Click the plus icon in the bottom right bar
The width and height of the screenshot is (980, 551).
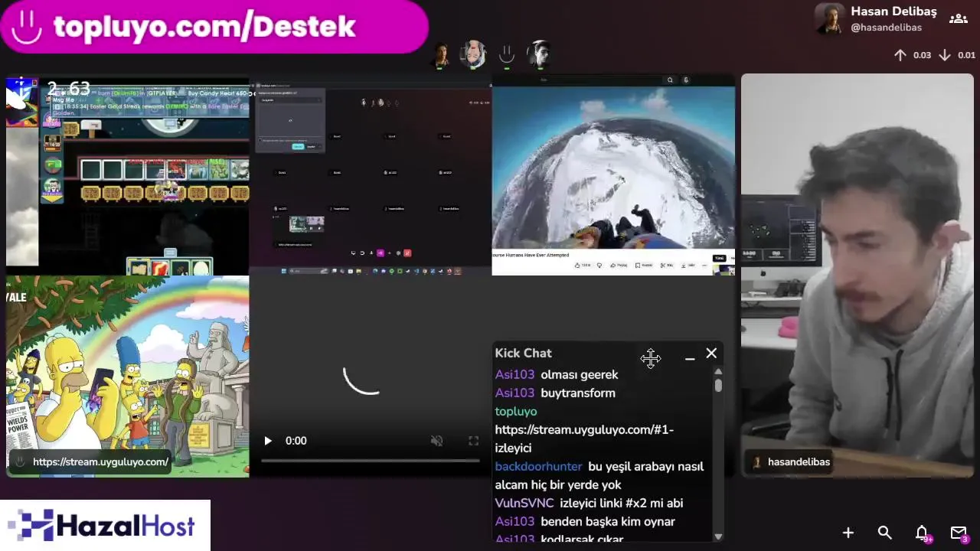coord(848,533)
